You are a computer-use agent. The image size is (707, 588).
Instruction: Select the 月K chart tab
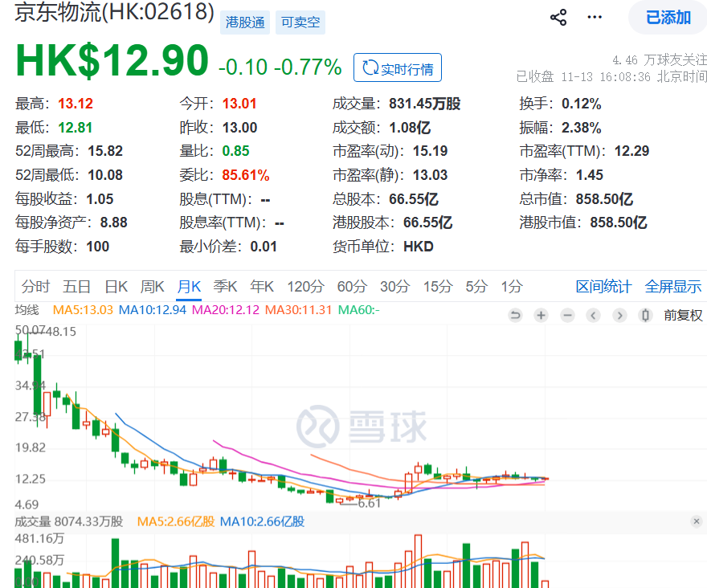(189, 286)
